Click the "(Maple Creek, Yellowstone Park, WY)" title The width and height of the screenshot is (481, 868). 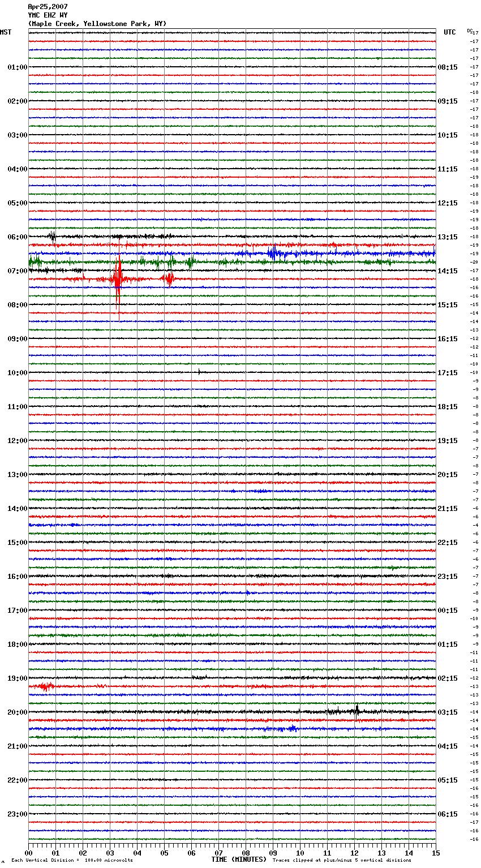[97, 24]
